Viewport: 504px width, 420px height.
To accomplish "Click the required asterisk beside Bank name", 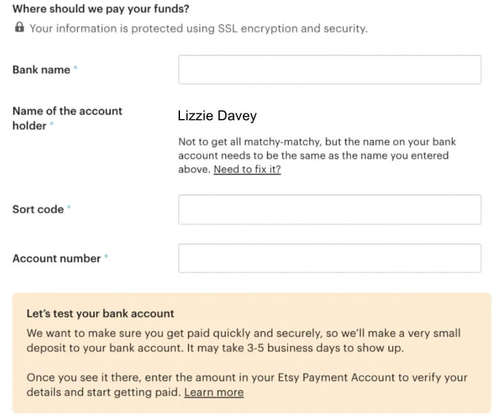I will tap(76, 67).
